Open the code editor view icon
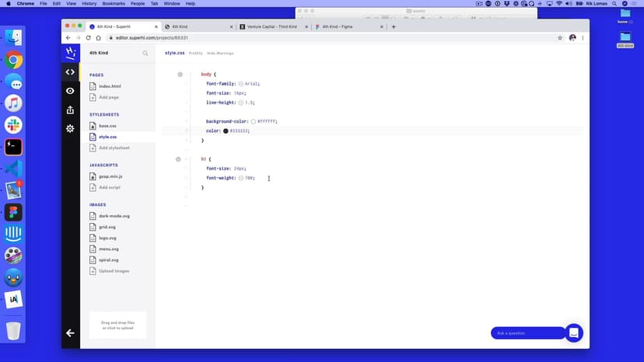This screenshot has width=644, height=362. [70, 72]
